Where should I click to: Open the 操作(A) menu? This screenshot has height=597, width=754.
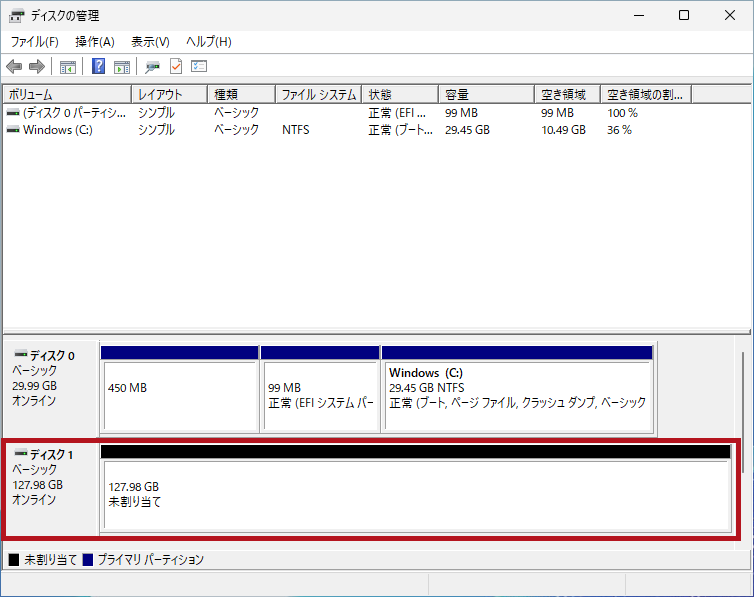pyautogui.click(x=95, y=42)
